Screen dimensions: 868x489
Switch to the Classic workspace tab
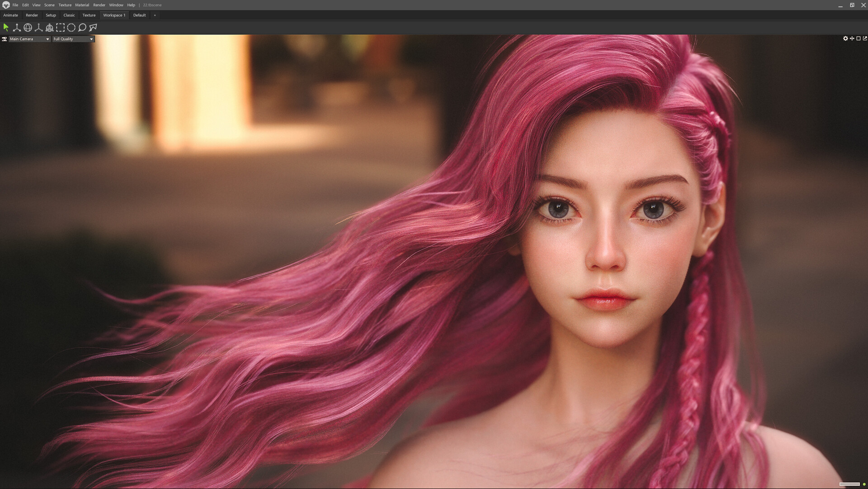(x=69, y=15)
